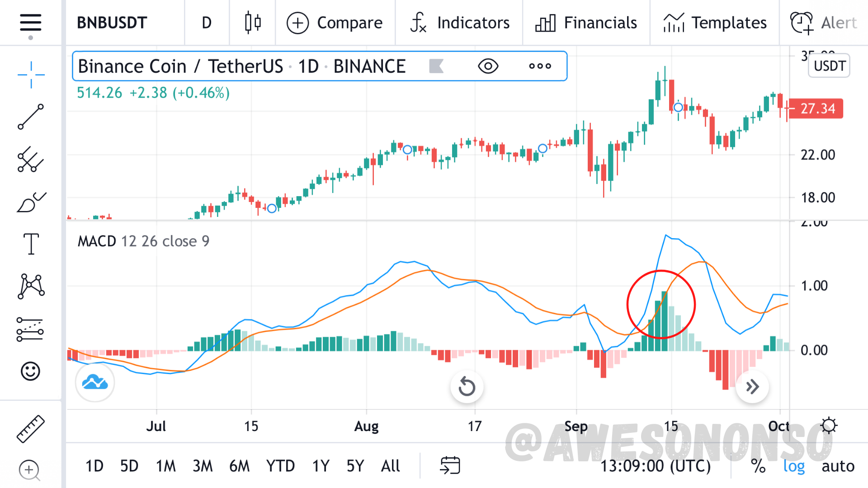868x488 pixels.
Task: Click the reset chart view button
Action: coord(467,387)
